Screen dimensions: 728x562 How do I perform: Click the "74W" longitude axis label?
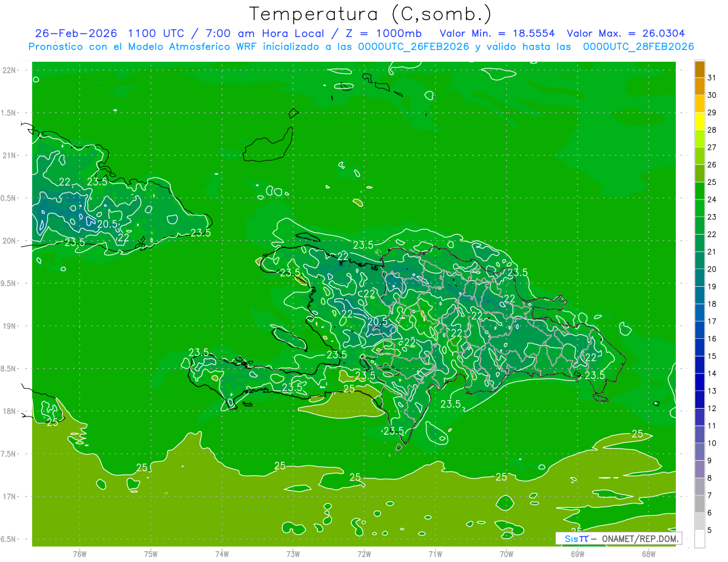pyautogui.click(x=222, y=554)
